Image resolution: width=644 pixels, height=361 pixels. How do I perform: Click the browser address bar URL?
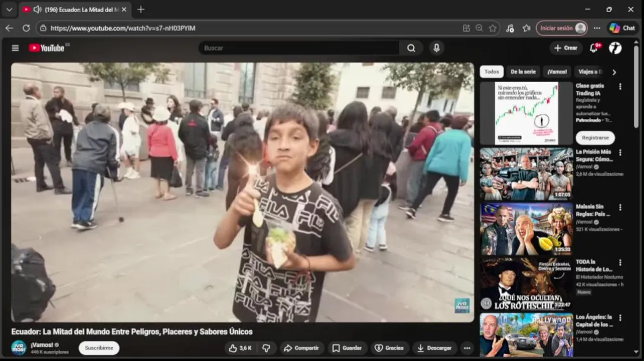pos(123,28)
